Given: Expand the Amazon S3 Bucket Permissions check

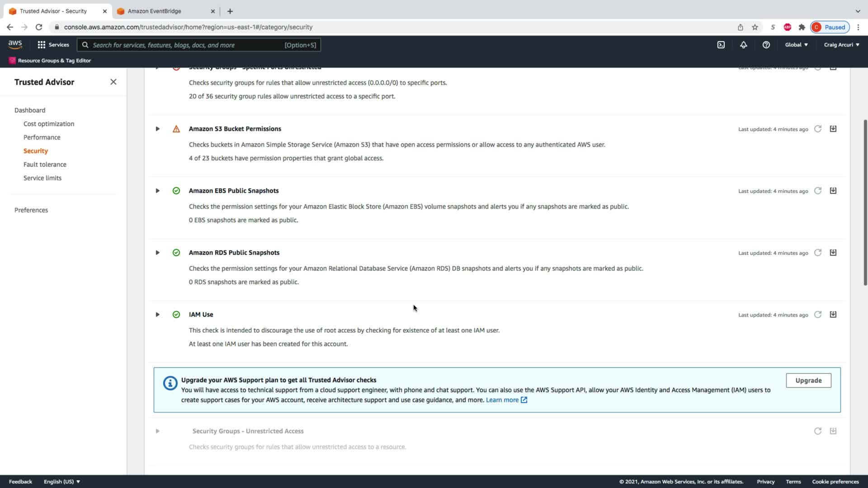Looking at the screenshot, I should pos(157,129).
